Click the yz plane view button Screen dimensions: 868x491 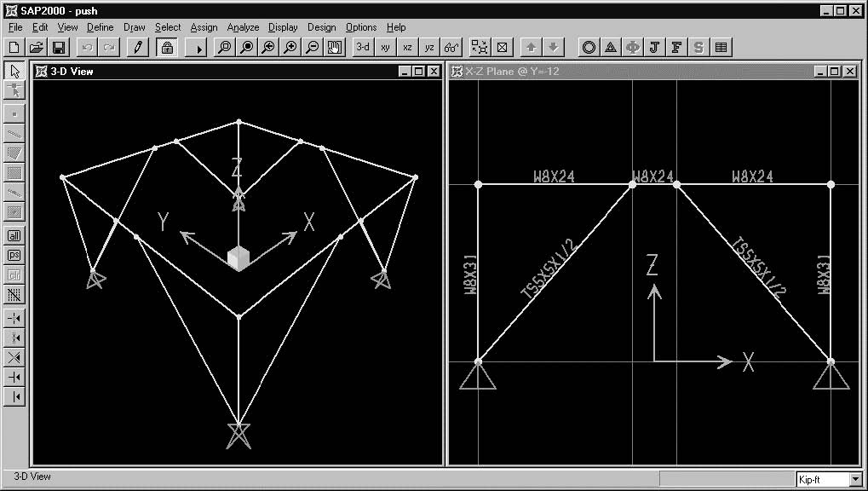[x=430, y=48]
